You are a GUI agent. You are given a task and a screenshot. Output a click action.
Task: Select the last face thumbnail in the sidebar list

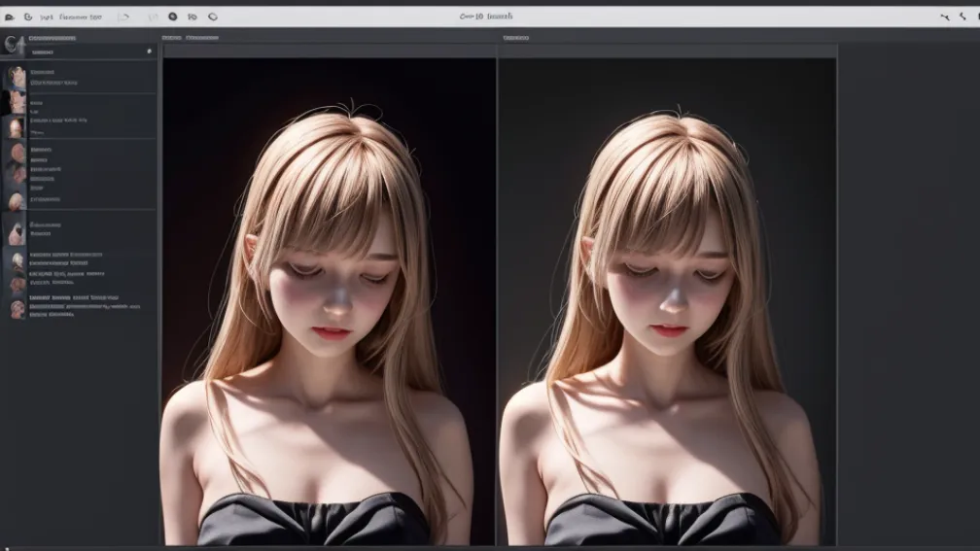[x=17, y=310]
